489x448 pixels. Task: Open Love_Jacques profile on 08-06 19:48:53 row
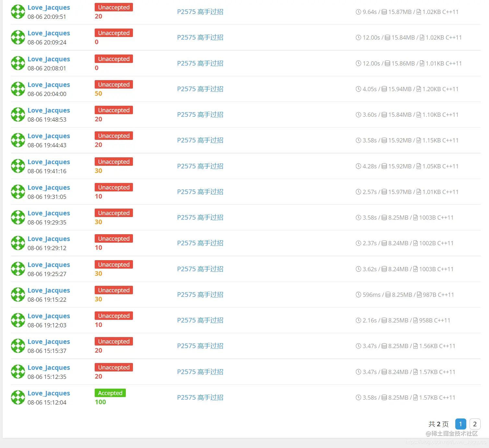(49, 110)
